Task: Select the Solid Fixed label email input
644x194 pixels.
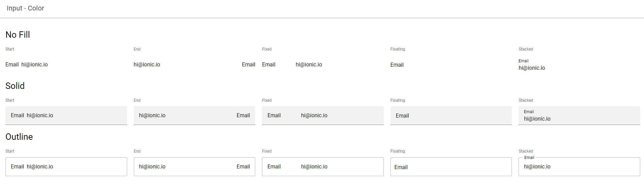Action: [x=323, y=116]
